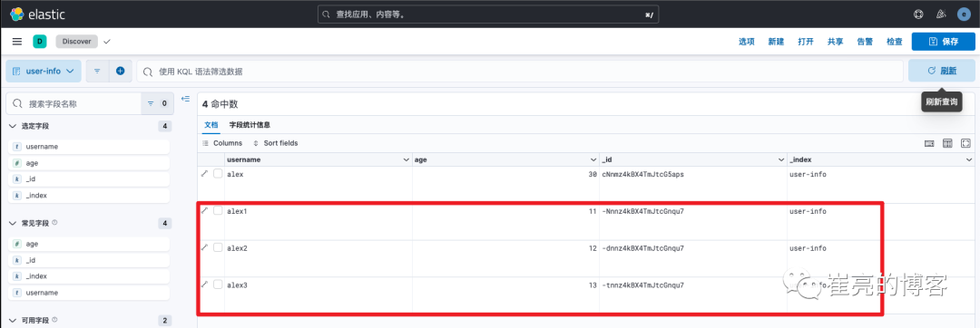Select _index field under 常见字段

(x=89, y=276)
